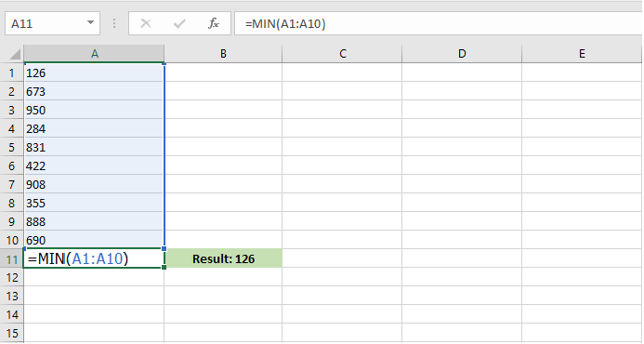
Task: Select row 5 header
Action: tap(11, 147)
